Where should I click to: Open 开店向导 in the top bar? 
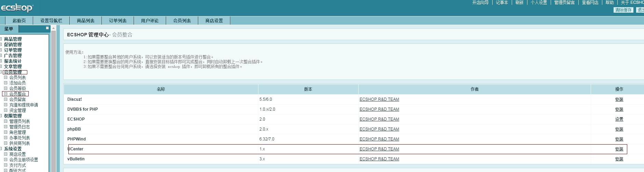(x=480, y=2)
